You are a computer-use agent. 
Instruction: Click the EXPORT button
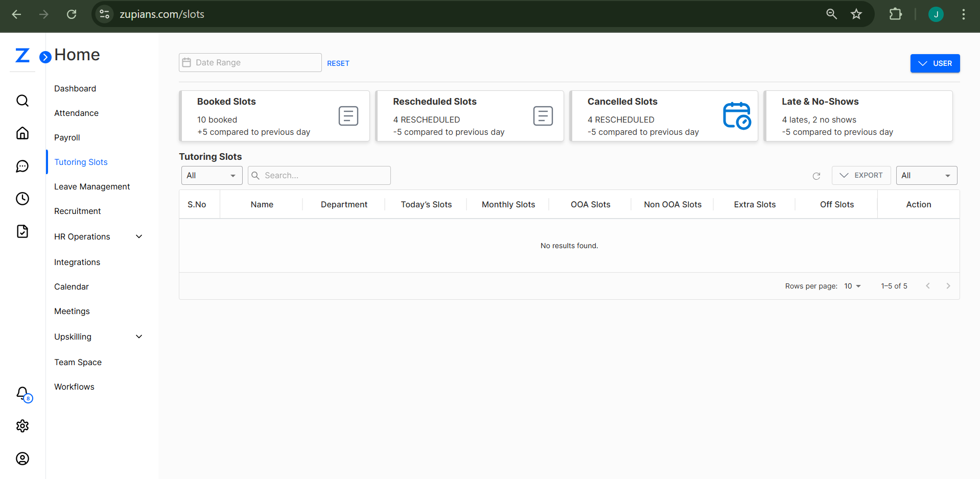click(861, 175)
